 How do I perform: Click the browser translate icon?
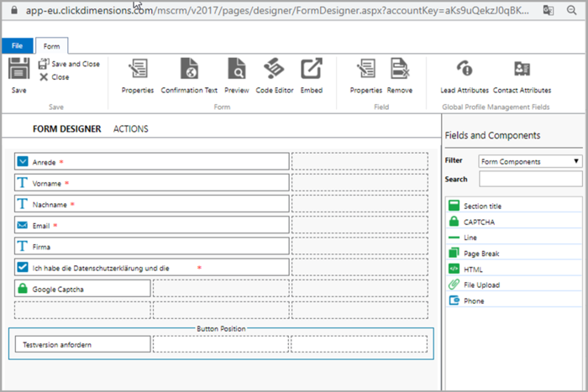pyautogui.click(x=549, y=10)
